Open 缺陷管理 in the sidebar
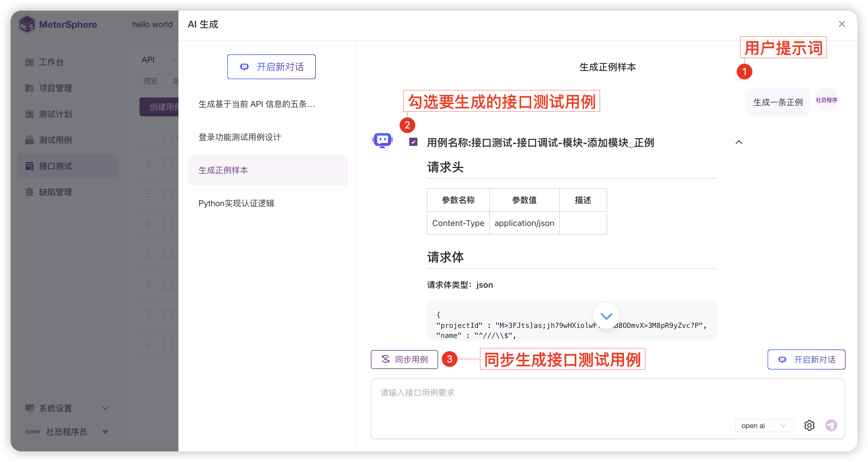 click(67, 192)
